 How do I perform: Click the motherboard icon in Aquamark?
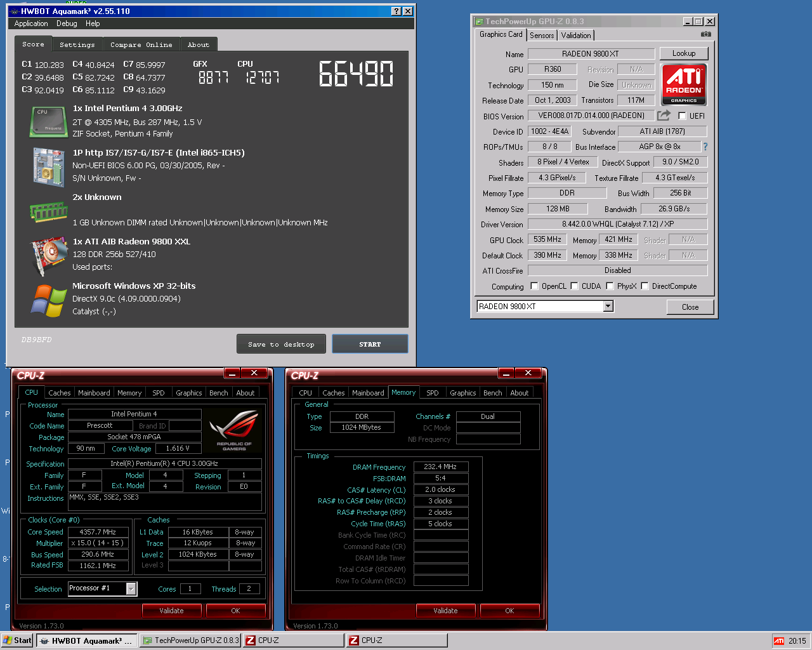pyautogui.click(x=49, y=167)
